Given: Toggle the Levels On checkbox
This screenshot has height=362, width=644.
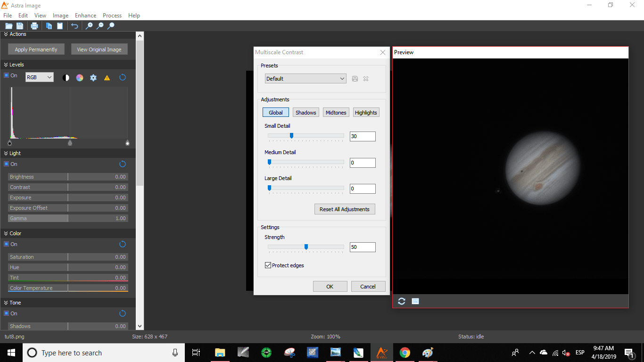Looking at the screenshot, I should pos(7,75).
